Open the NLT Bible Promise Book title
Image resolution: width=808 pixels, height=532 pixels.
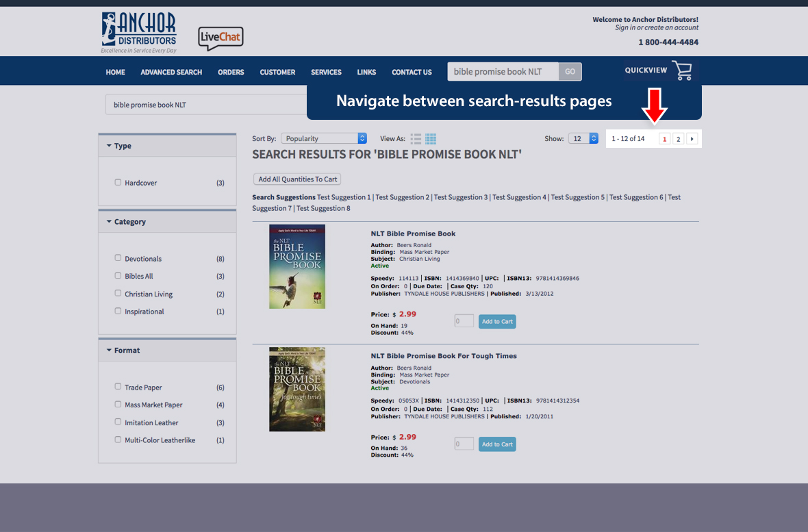pyautogui.click(x=414, y=233)
